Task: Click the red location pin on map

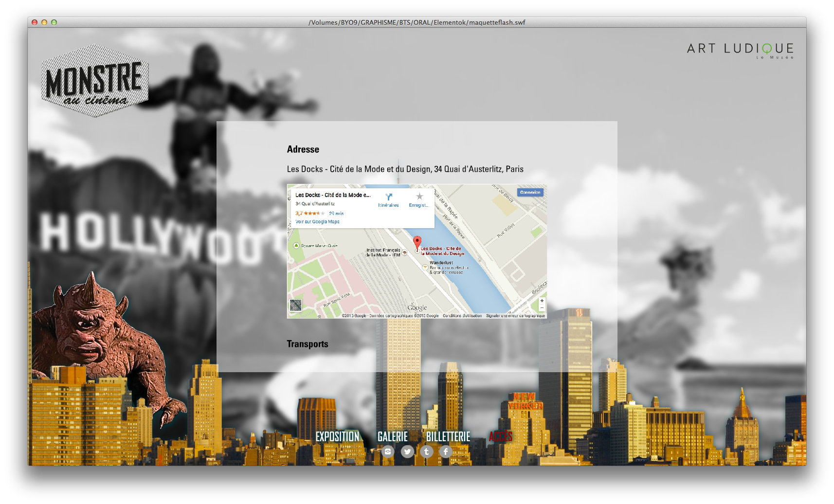Action: tap(417, 243)
